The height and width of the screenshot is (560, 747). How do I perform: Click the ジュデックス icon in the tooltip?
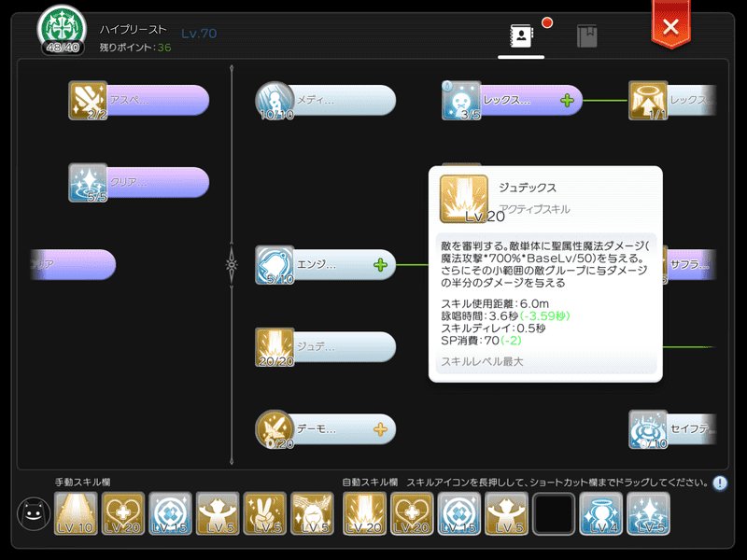(463, 199)
